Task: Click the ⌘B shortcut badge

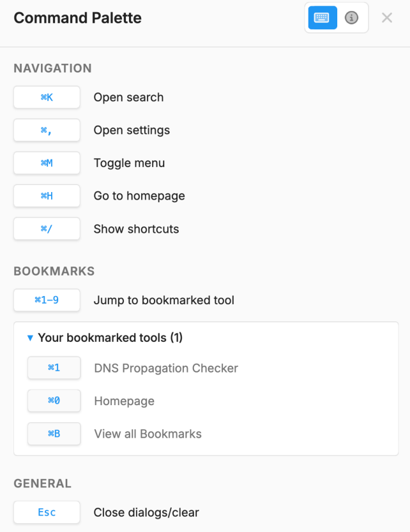Action: click(54, 434)
